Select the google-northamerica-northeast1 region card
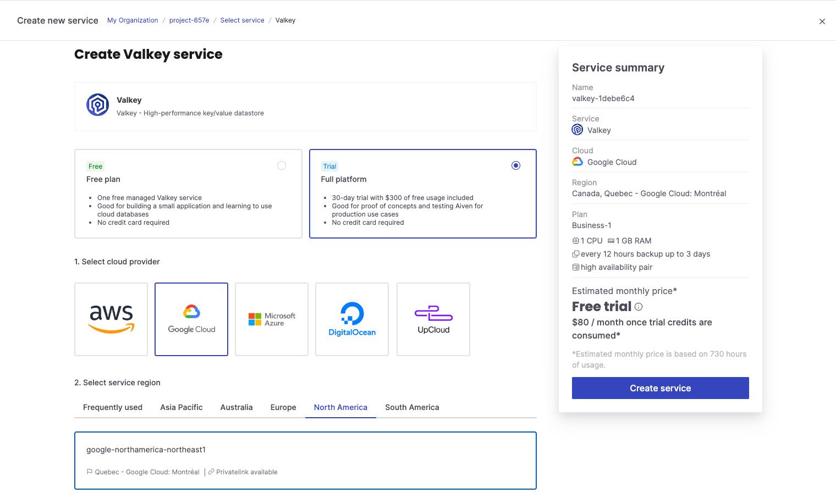The image size is (836, 504). coord(305,461)
